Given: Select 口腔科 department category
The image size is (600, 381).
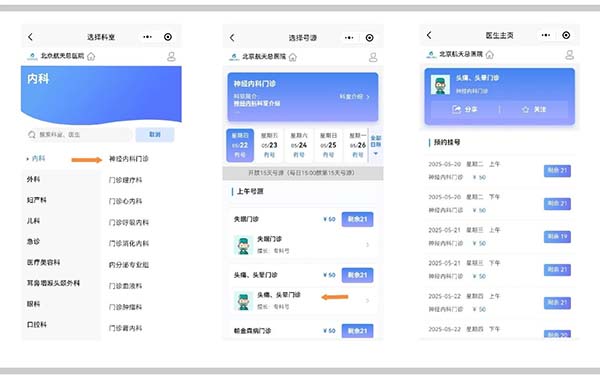Looking at the screenshot, I should 36,324.
